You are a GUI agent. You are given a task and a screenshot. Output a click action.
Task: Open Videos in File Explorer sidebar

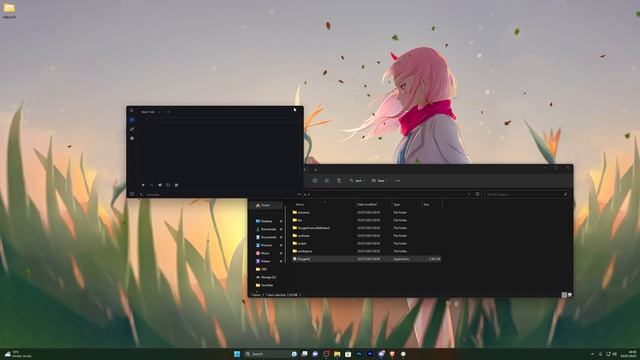(x=265, y=261)
